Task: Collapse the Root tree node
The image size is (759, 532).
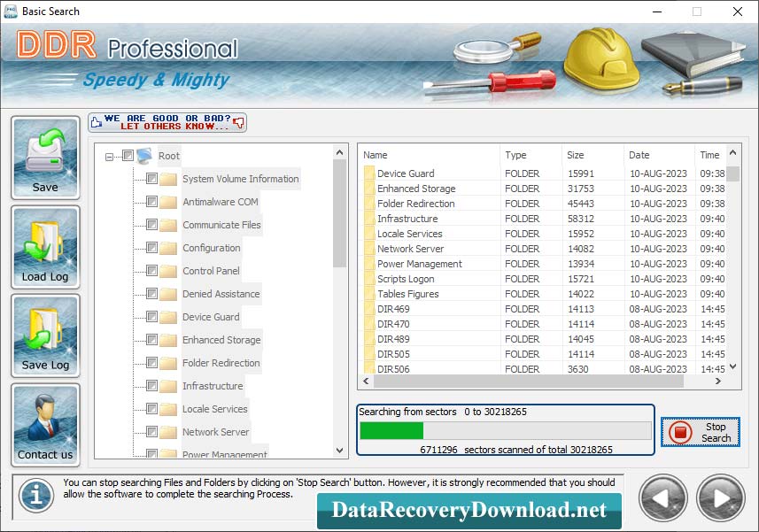Action: (x=110, y=157)
